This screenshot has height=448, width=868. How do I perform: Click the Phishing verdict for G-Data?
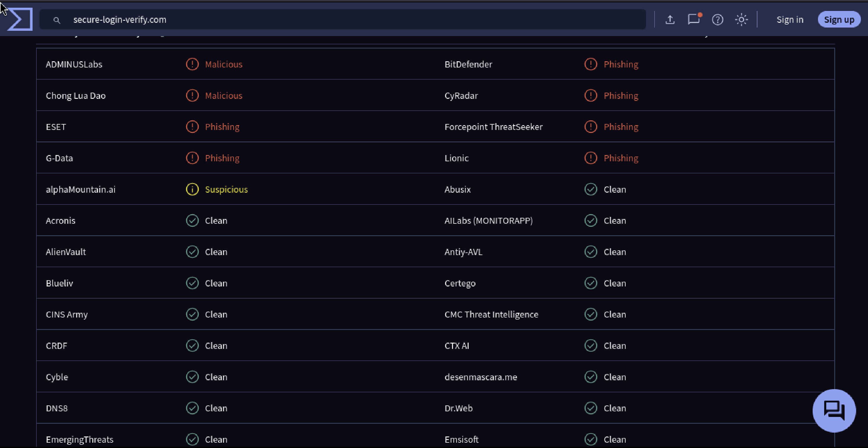[222, 158]
